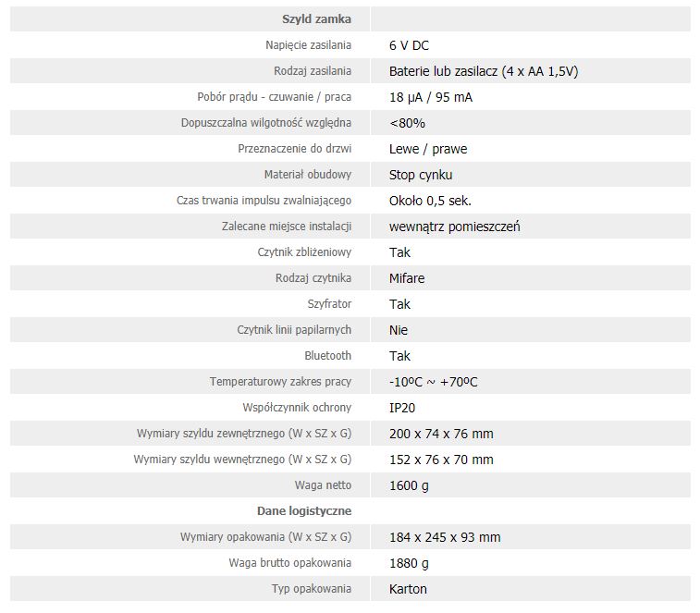The width and height of the screenshot is (700, 613).
Task: Click the "Baterie lub zasilacz" value cell
Action: [484, 71]
